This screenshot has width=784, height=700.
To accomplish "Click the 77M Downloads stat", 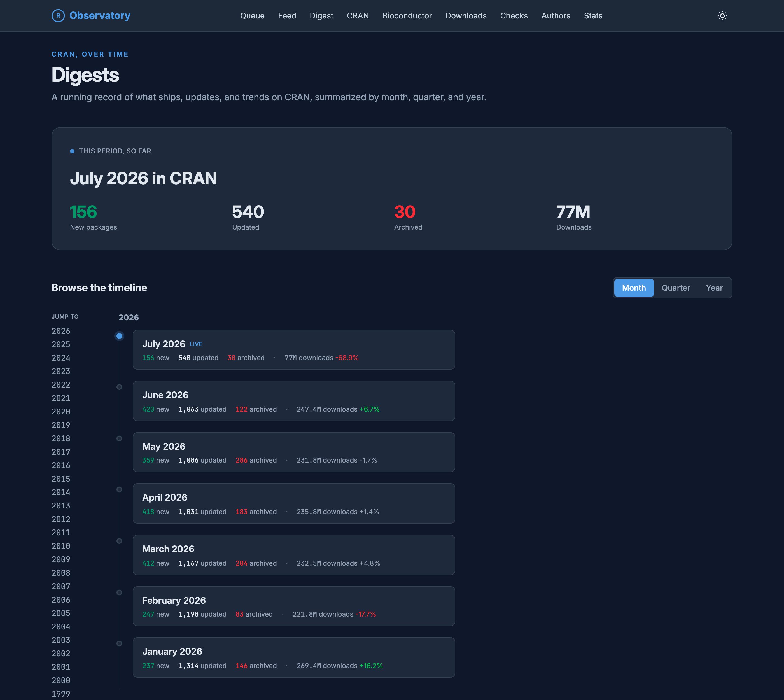I will pyautogui.click(x=574, y=217).
